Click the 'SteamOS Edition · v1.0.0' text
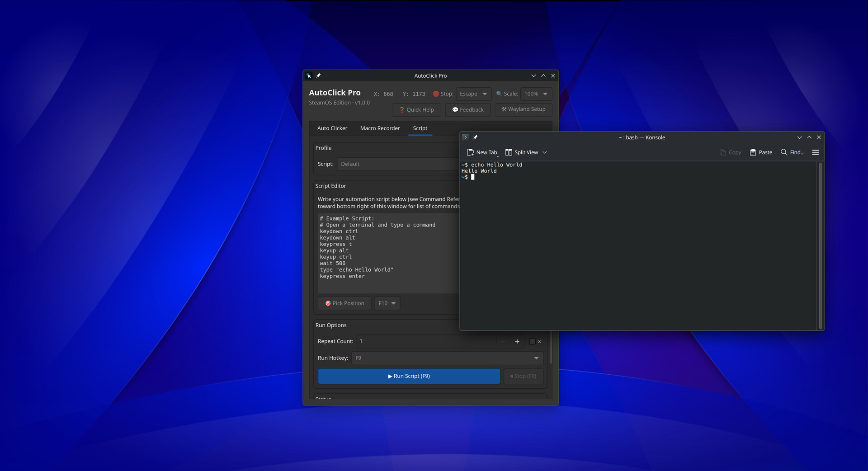This screenshot has width=868, height=471. click(339, 103)
